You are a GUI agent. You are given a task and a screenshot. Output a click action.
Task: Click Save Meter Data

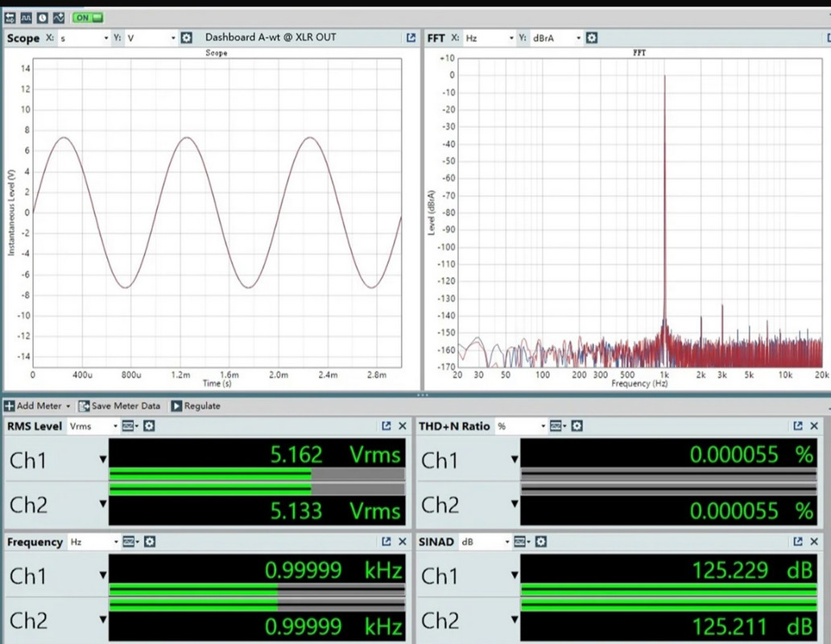[119, 407]
